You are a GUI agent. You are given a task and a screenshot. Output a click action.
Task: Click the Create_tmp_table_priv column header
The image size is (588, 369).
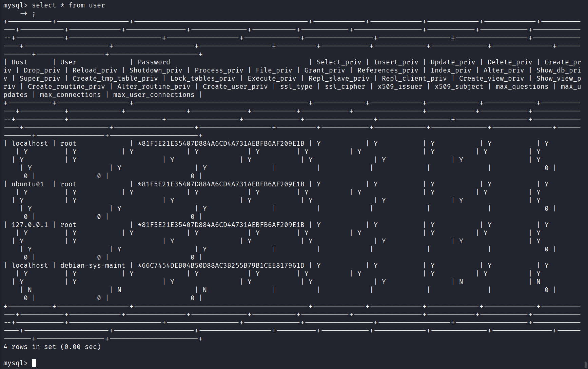pos(115,78)
